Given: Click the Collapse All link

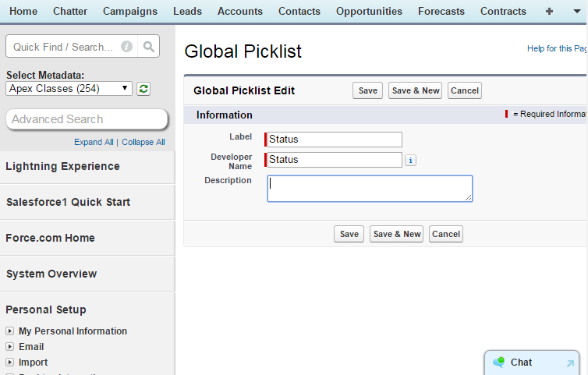Looking at the screenshot, I should tap(143, 142).
